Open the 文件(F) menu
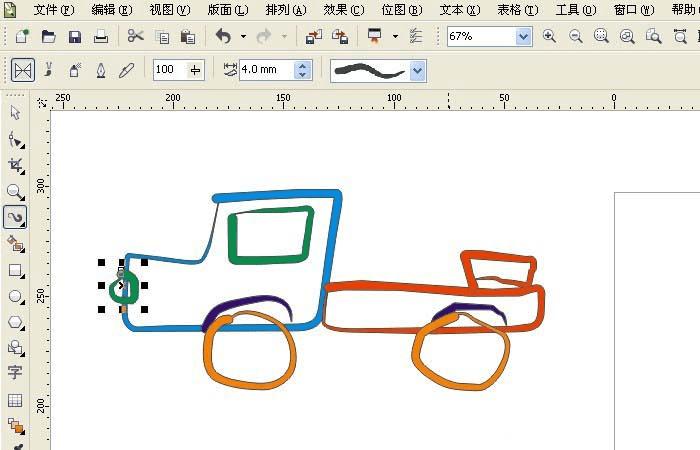Viewport: 700px width, 450px height. click(x=54, y=9)
